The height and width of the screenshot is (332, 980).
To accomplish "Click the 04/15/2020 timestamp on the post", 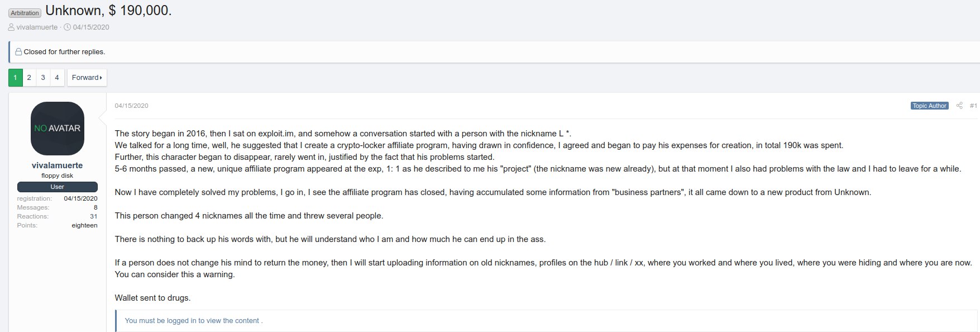I will coord(132,106).
